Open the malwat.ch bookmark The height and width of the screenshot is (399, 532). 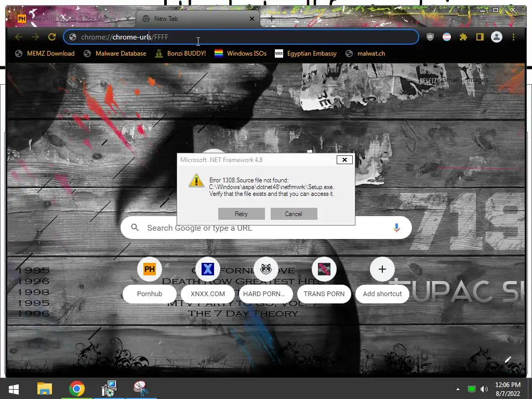[365, 54]
